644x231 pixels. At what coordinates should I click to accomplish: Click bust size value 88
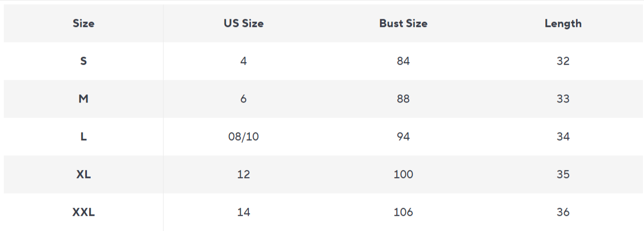point(403,99)
